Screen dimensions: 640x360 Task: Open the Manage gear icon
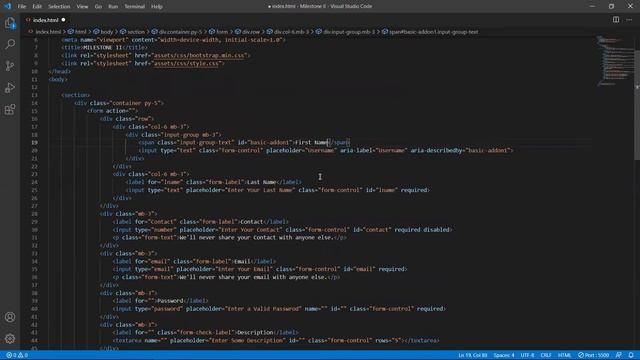[x=10, y=338]
